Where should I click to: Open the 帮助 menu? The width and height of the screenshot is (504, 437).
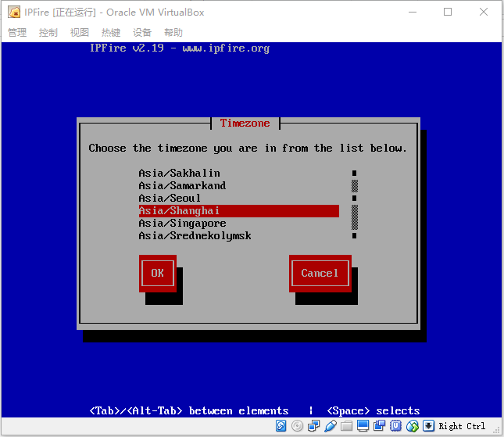click(x=173, y=33)
